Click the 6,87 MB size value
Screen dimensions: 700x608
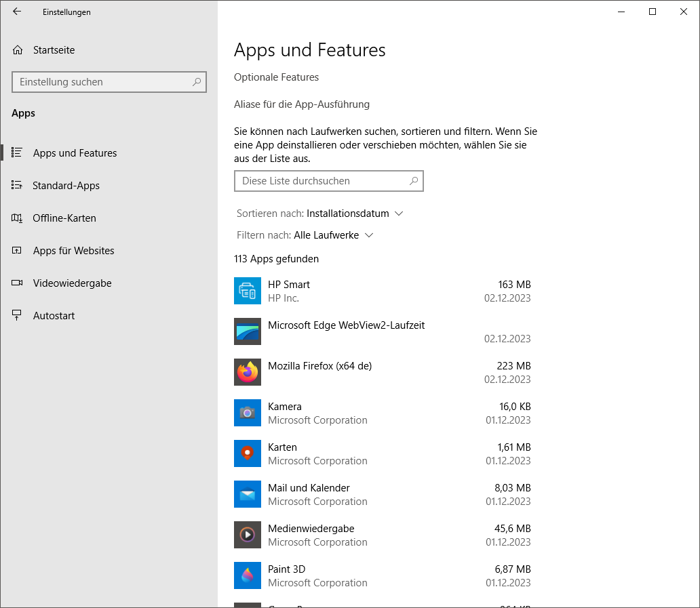click(x=513, y=569)
